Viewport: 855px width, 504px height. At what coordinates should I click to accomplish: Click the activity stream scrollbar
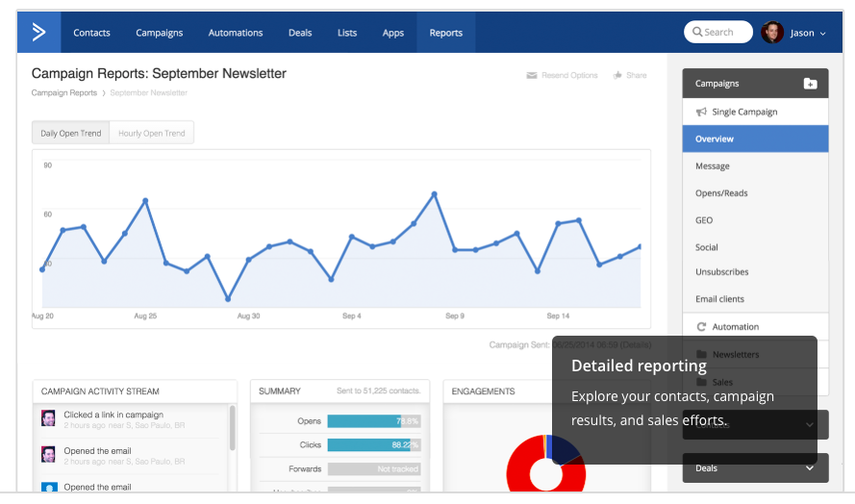[x=233, y=428]
